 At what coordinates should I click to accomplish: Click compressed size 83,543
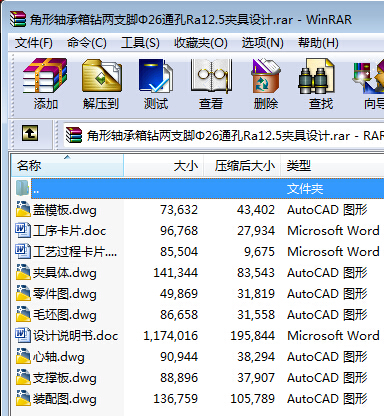click(256, 273)
